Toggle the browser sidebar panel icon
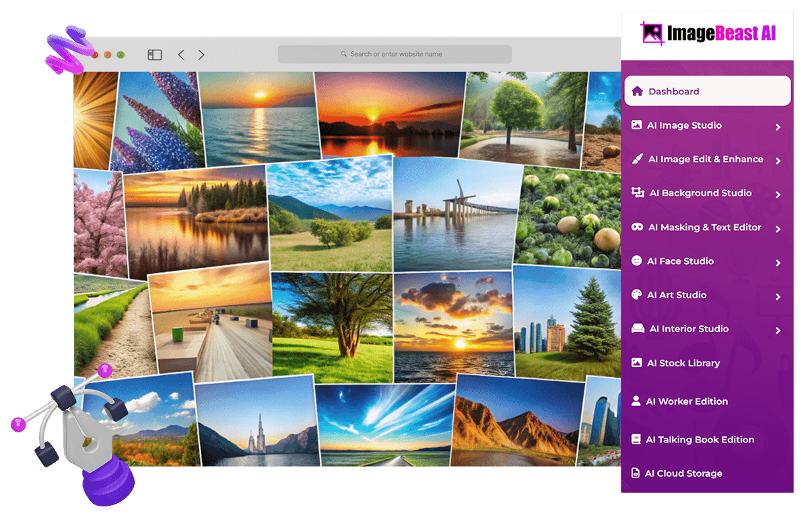This screenshot has width=812, height=528. click(155, 55)
